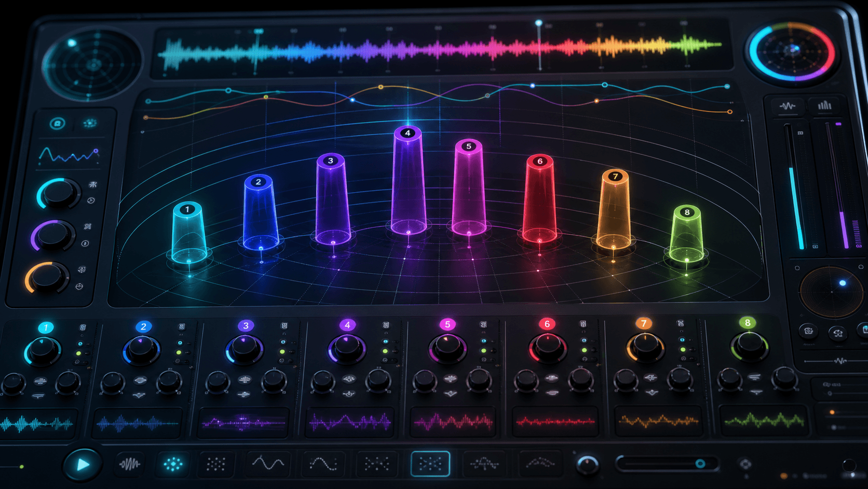Choose the dotted sine wave shape icon
The image size is (868, 489).
pos(323,464)
